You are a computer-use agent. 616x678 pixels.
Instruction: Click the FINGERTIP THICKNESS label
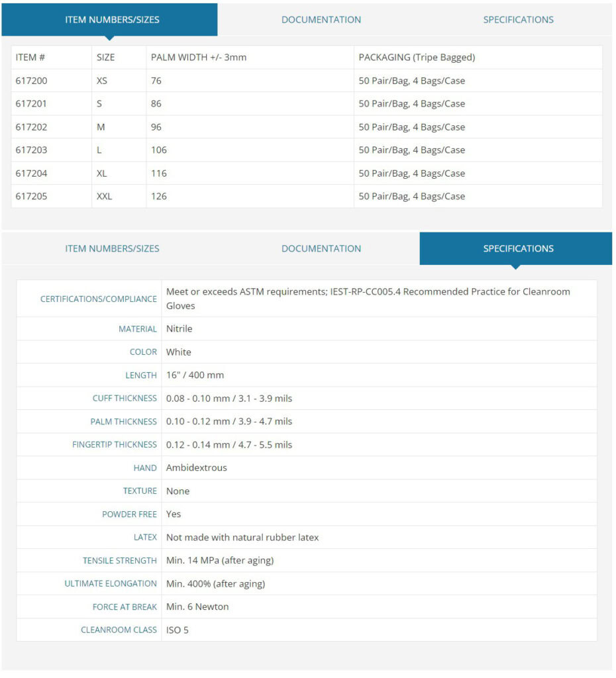(x=115, y=444)
